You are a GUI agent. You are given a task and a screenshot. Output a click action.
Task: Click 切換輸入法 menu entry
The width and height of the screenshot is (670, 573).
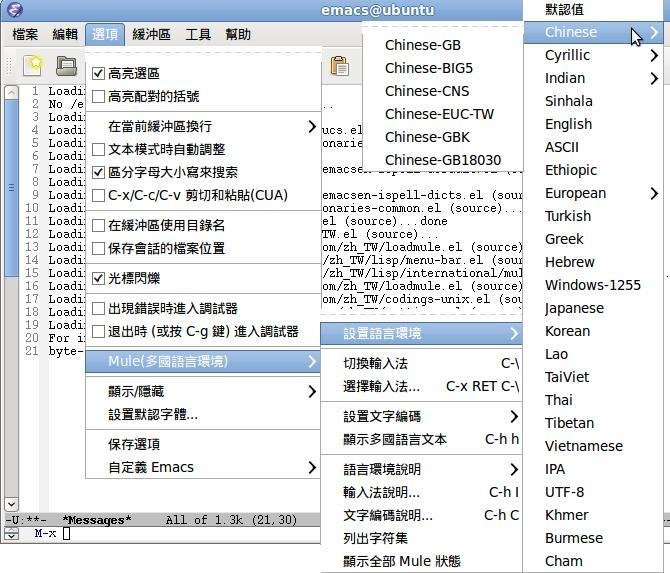422,363
